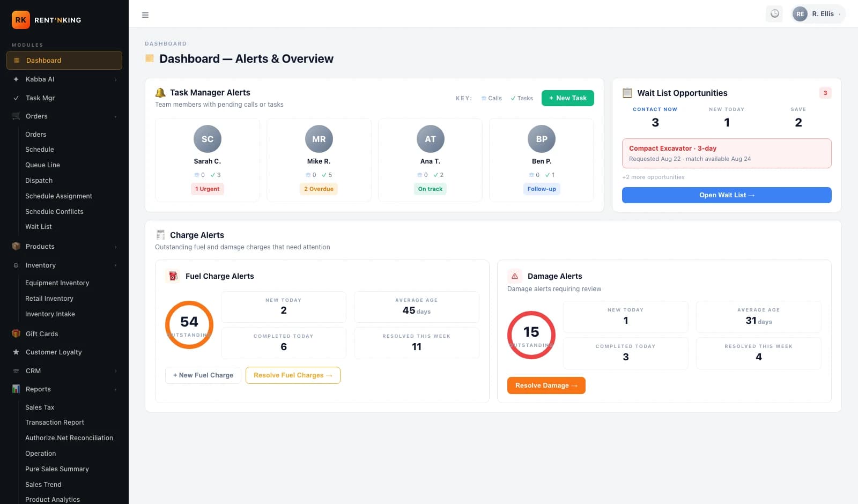Click the 1 Urgent badge for Sarah C.

pos(208,189)
